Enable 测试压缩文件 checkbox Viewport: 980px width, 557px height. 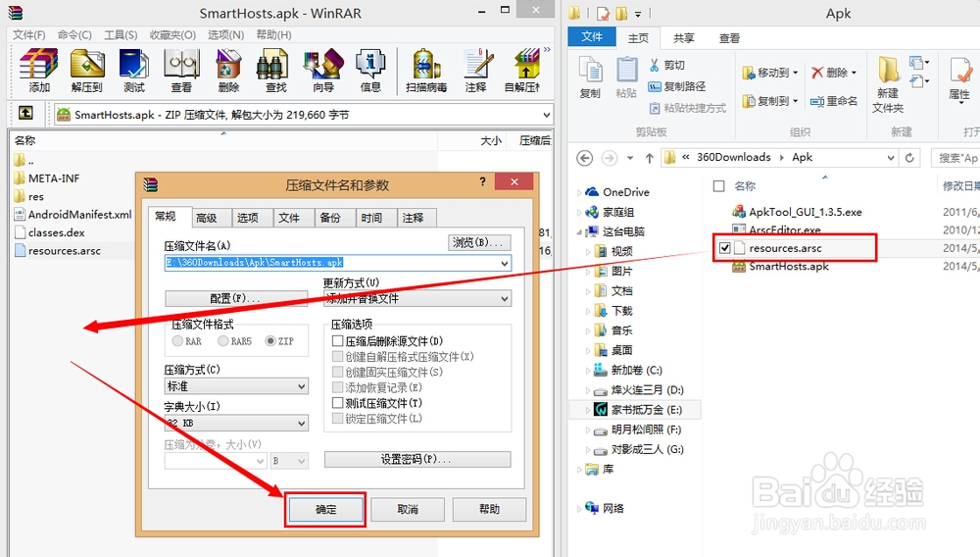click(x=337, y=403)
